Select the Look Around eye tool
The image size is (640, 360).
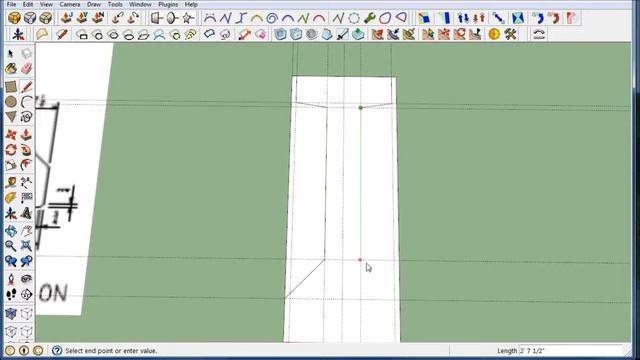pyautogui.click(x=27, y=279)
